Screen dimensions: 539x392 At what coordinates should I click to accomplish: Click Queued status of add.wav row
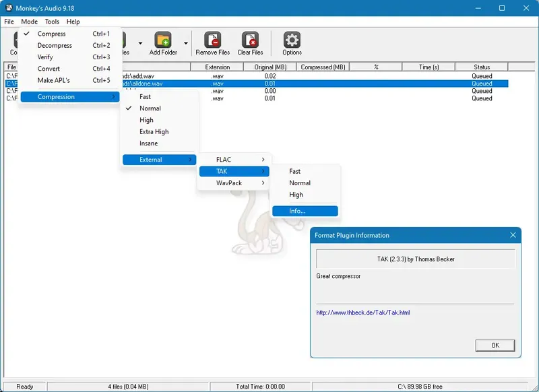click(x=482, y=76)
